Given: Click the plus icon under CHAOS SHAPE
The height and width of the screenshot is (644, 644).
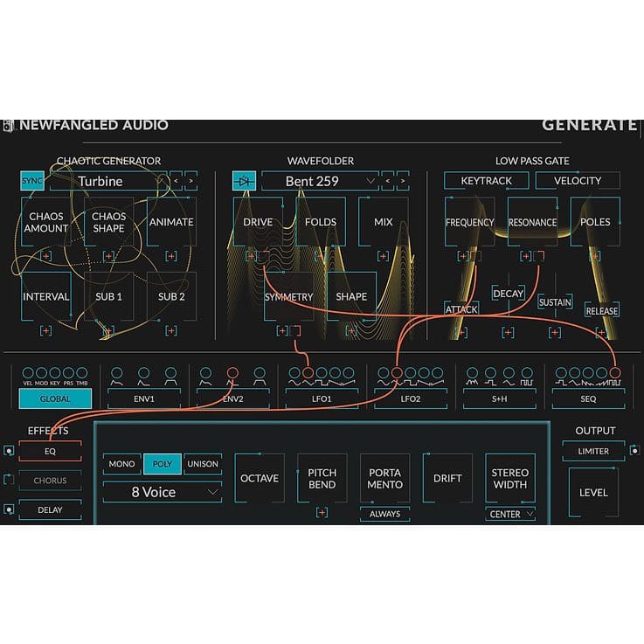Looking at the screenshot, I should pos(109,256).
